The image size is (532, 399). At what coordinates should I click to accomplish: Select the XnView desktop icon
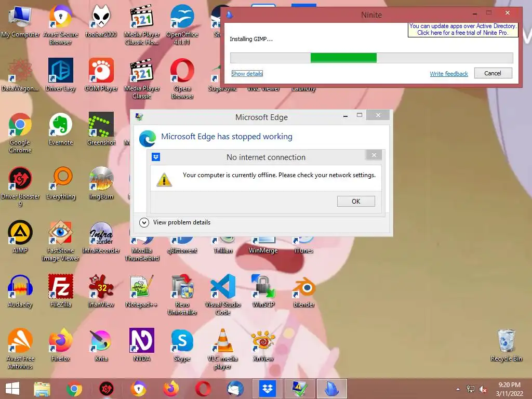tap(263, 345)
